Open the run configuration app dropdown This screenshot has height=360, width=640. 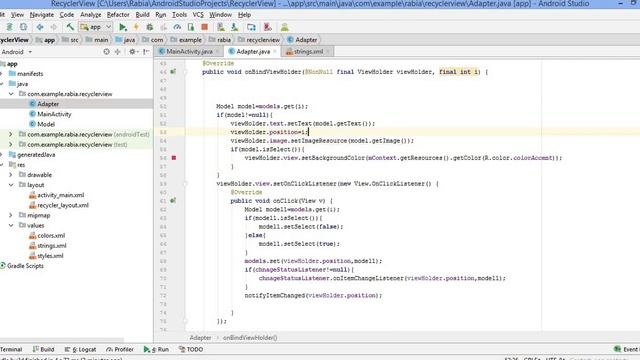coord(96,27)
